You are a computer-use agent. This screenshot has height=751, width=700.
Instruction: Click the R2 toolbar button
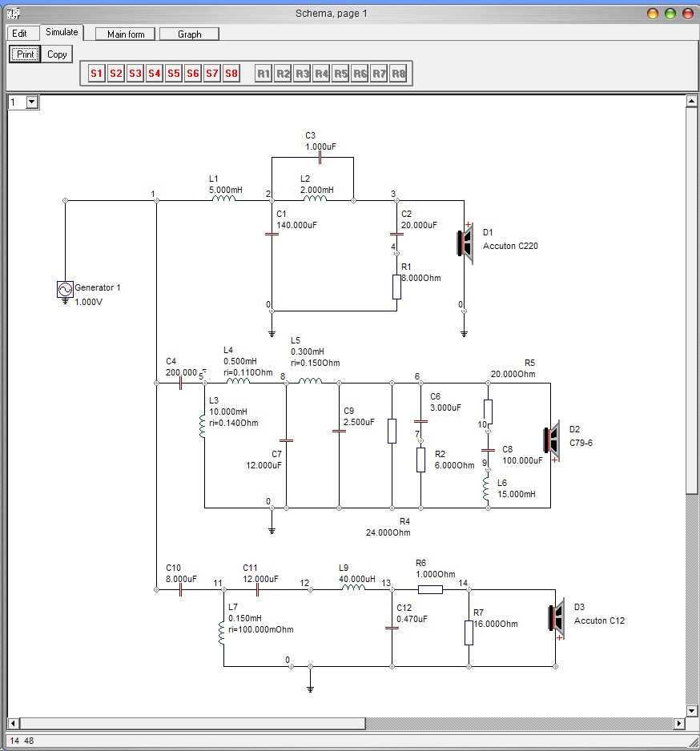283,74
